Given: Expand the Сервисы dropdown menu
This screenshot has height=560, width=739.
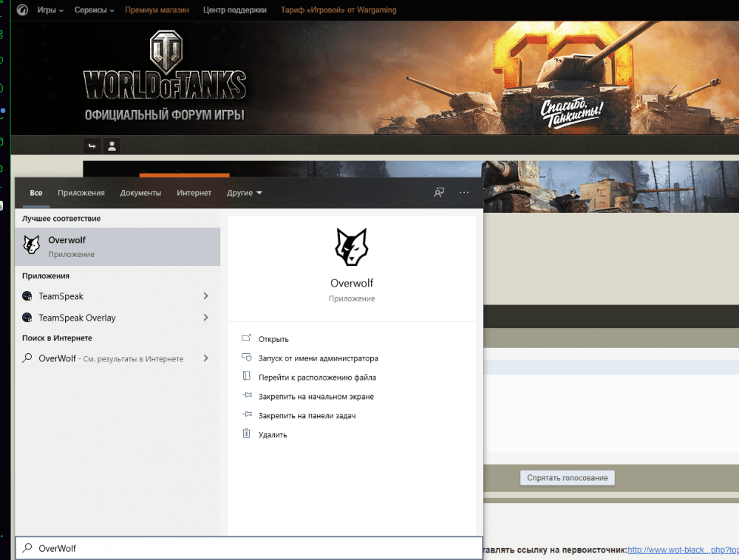Looking at the screenshot, I should pyautogui.click(x=94, y=10).
